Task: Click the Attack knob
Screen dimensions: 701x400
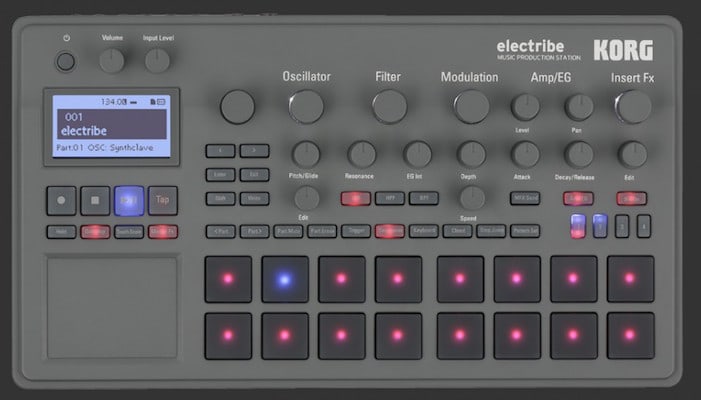Action: 525,155
